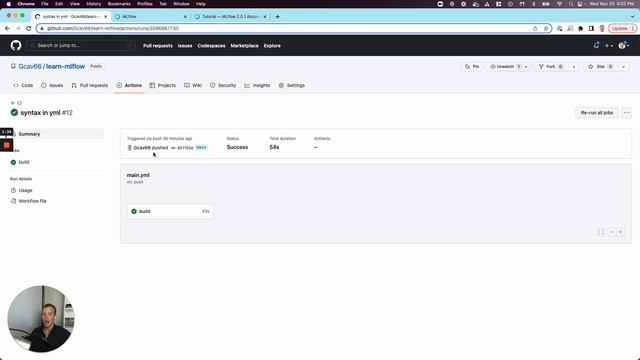This screenshot has height=360, width=640.
Task: Stop recording with the red square button
Action: 7,145
